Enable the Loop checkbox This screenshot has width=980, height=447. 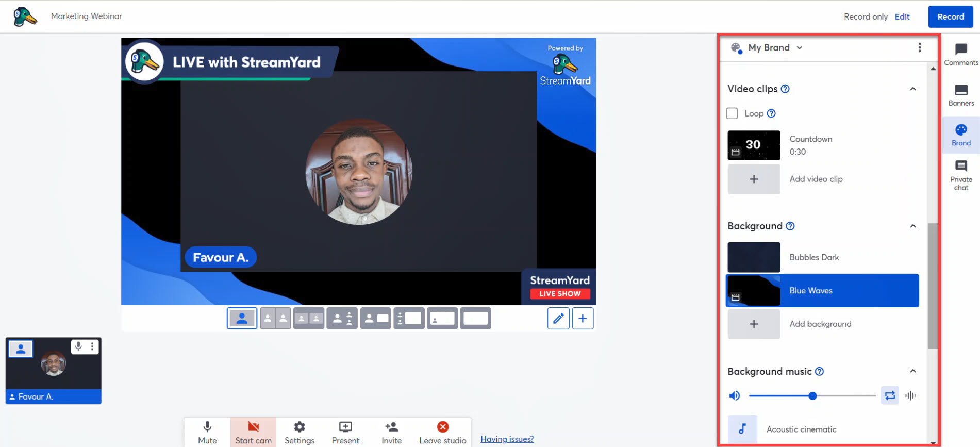click(x=732, y=113)
